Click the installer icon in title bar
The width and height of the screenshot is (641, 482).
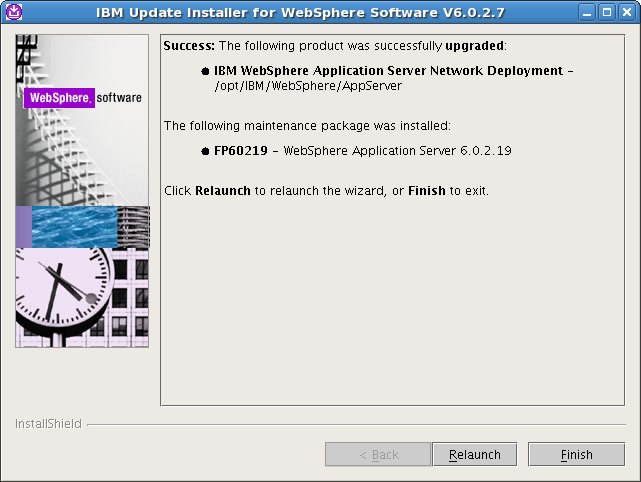tap(14, 12)
